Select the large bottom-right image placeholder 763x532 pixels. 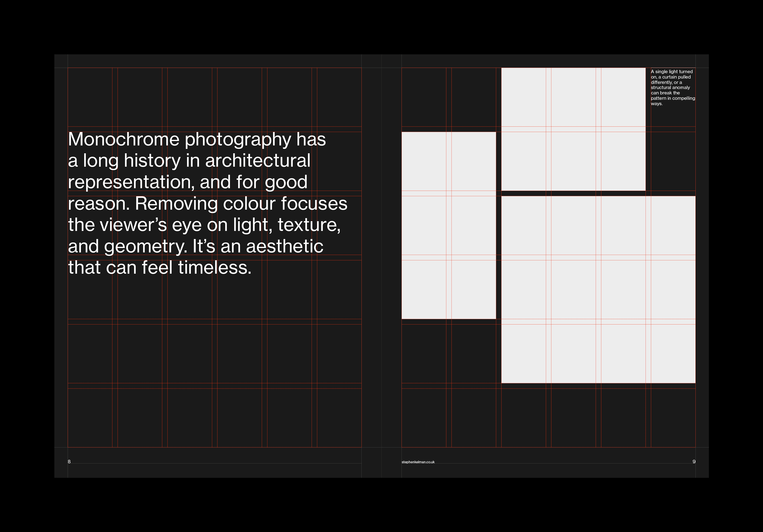pos(598,289)
